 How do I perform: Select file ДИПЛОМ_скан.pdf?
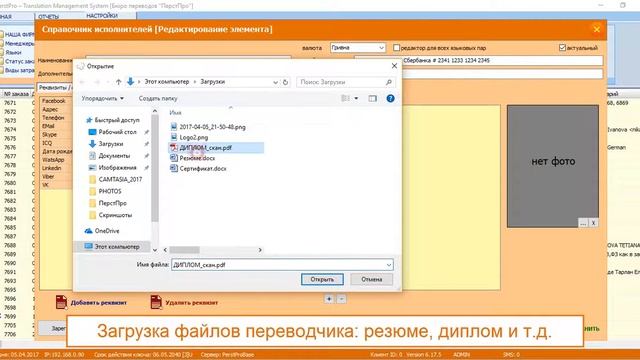click(x=216, y=148)
